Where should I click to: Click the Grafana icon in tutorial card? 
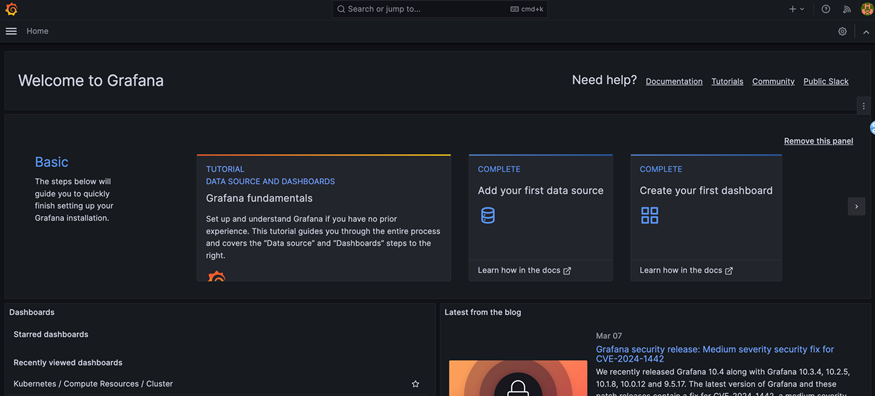217,276
